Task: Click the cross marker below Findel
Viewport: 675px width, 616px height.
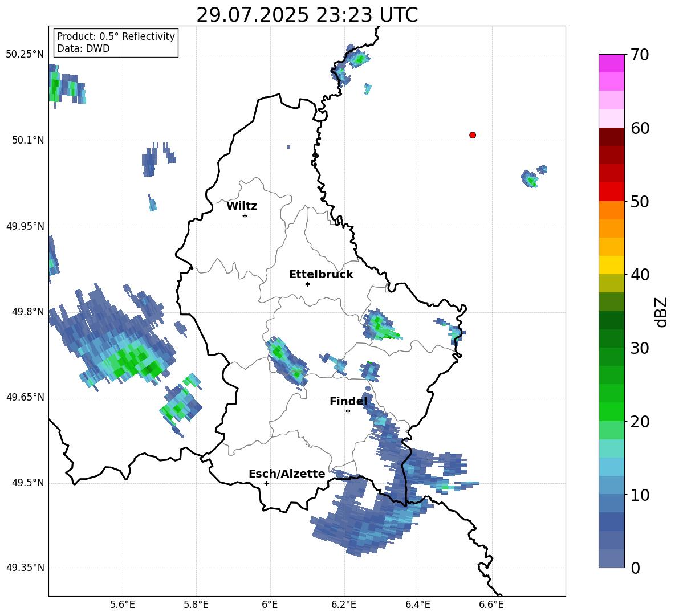Action: point(348,411)
